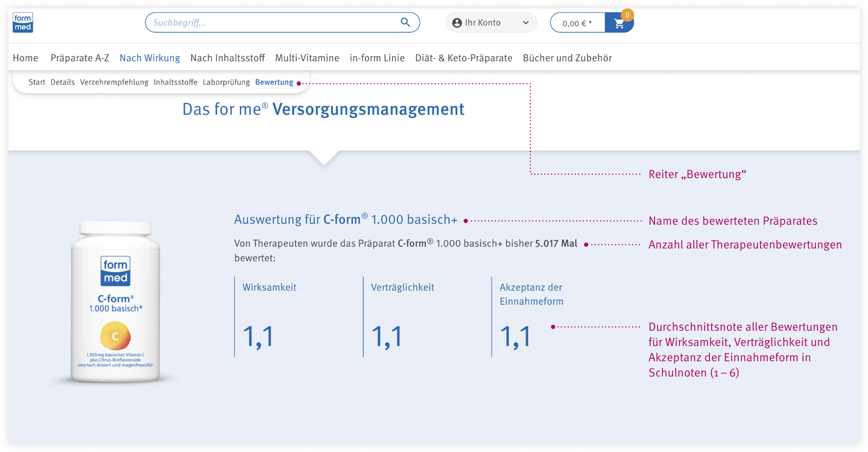Click the account avatar icon

[457, 23]
